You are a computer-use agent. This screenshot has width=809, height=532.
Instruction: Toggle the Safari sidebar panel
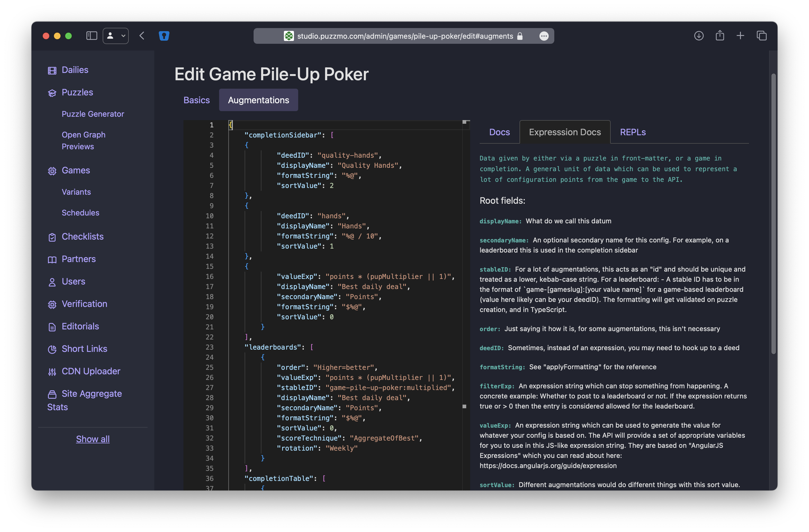tap(92, 36)
